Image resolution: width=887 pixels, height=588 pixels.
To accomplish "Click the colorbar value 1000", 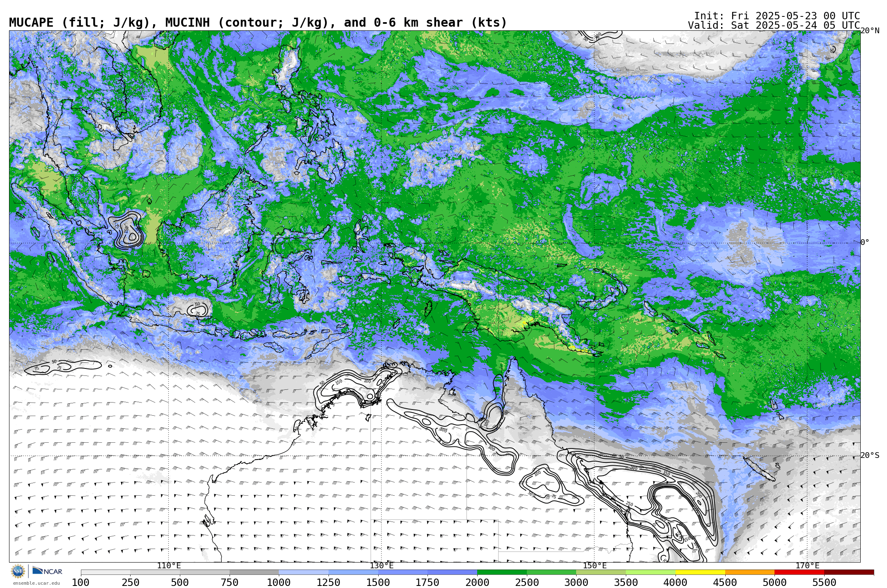I will pos(279,583).
